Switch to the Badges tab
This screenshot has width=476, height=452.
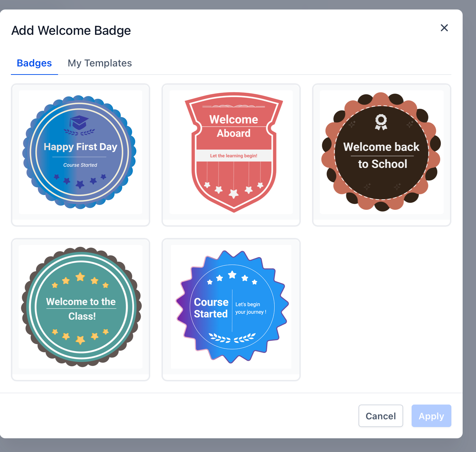pyautogui.click(x=34, y=63)
